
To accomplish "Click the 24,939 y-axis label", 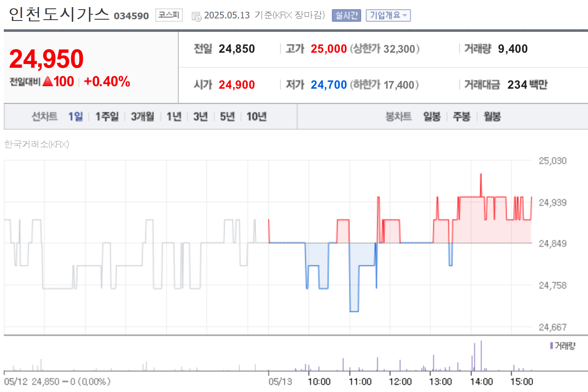I will tap(552, 202).
